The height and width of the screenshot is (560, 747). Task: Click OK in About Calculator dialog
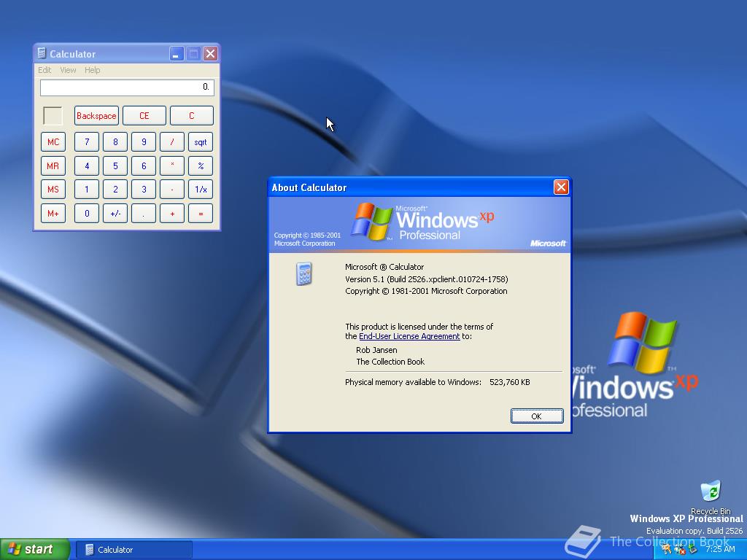pyautogui.click(x=537, y=416)
